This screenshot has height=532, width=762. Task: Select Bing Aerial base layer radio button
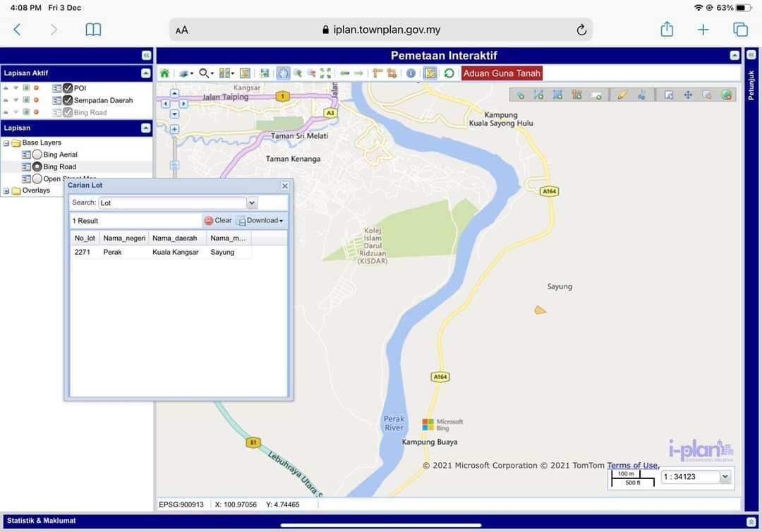[x=37, y=155]
